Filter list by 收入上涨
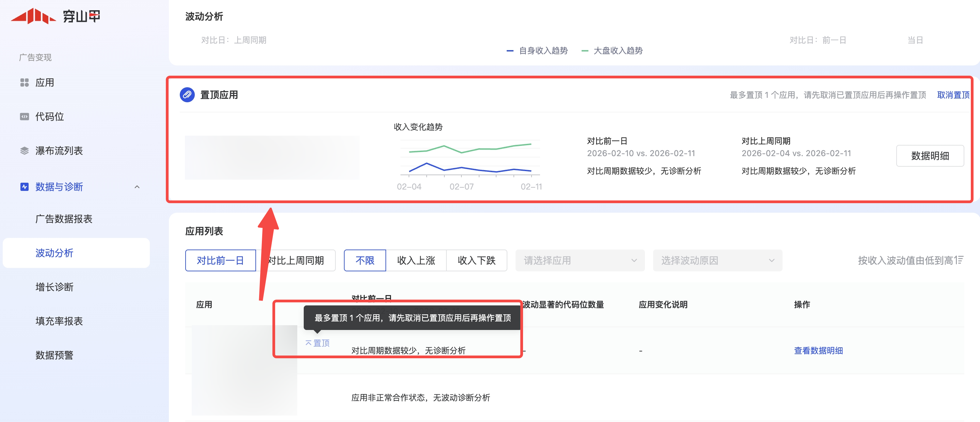 (x=416, y=260)
